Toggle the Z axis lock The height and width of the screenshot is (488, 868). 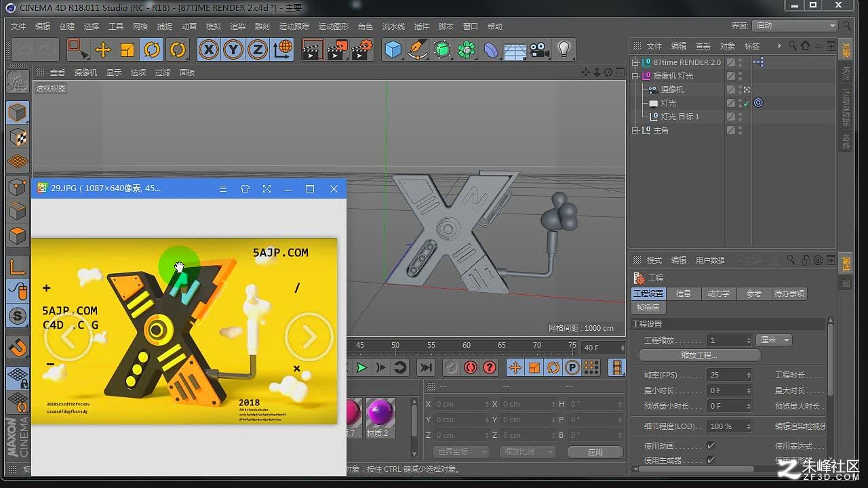258,49
